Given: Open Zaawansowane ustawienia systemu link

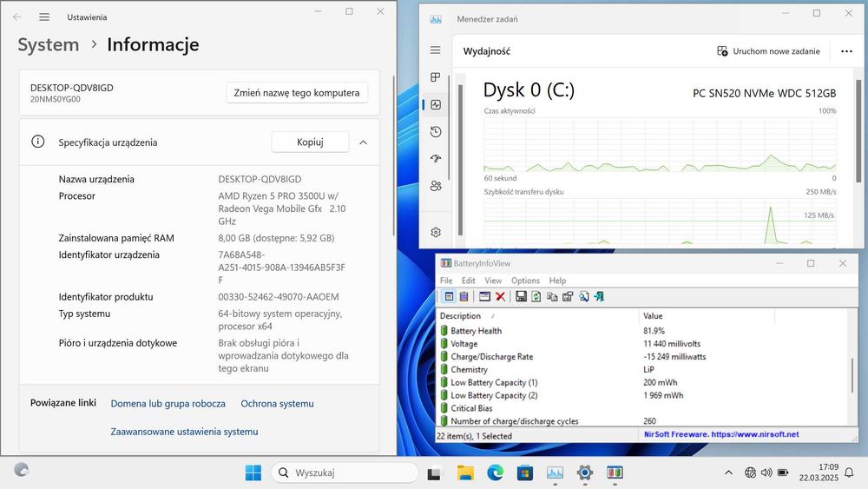Looking at the screenshot, I should click(x=184, y=432).
